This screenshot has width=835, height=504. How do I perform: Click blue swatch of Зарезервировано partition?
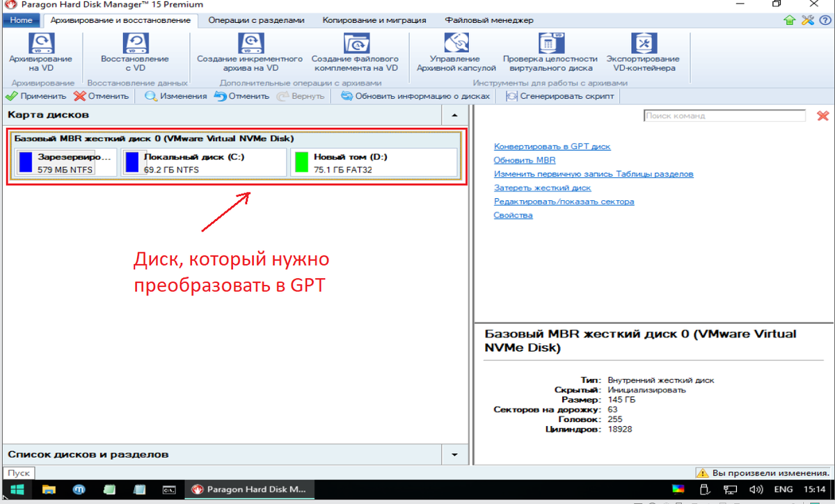26,163
